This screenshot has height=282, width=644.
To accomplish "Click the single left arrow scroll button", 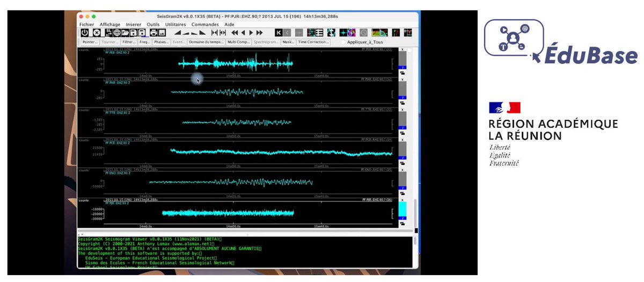I will tap(243, 33).
